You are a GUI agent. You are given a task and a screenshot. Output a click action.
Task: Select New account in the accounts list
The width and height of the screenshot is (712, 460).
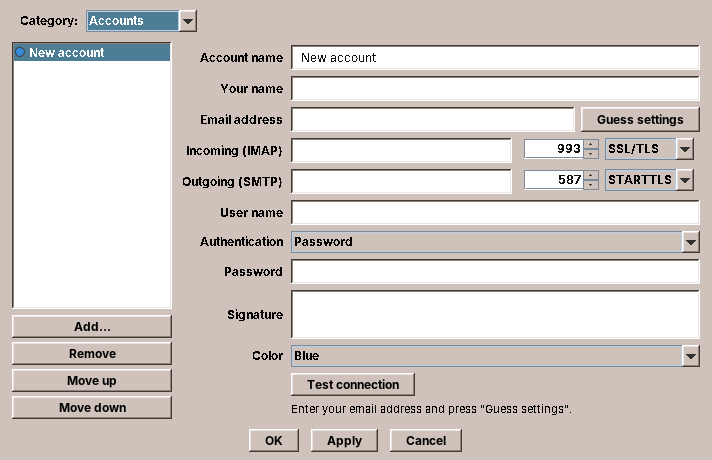pyautogui.click(x=92, y=53)
